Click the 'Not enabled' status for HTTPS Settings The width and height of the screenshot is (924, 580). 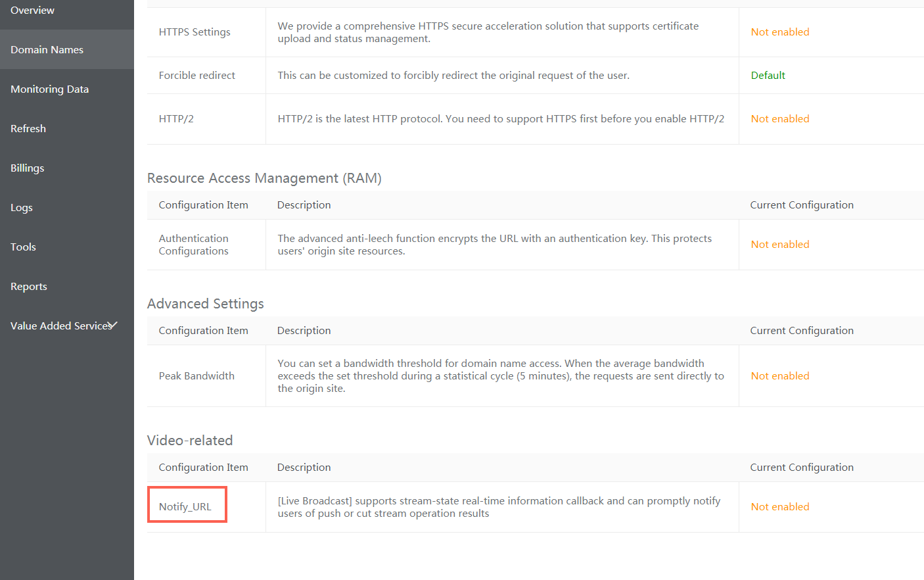779,32
